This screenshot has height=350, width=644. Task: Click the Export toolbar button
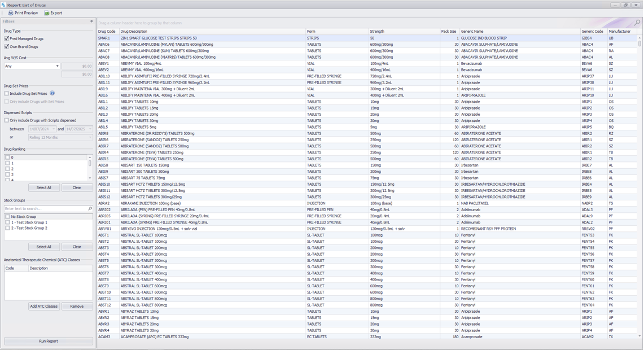click(54, 13)
